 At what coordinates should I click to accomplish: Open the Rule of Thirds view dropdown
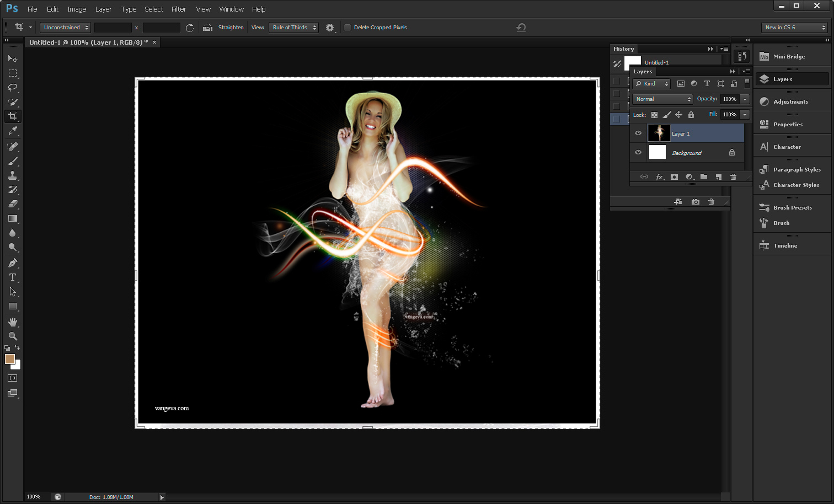click(293, 27)
